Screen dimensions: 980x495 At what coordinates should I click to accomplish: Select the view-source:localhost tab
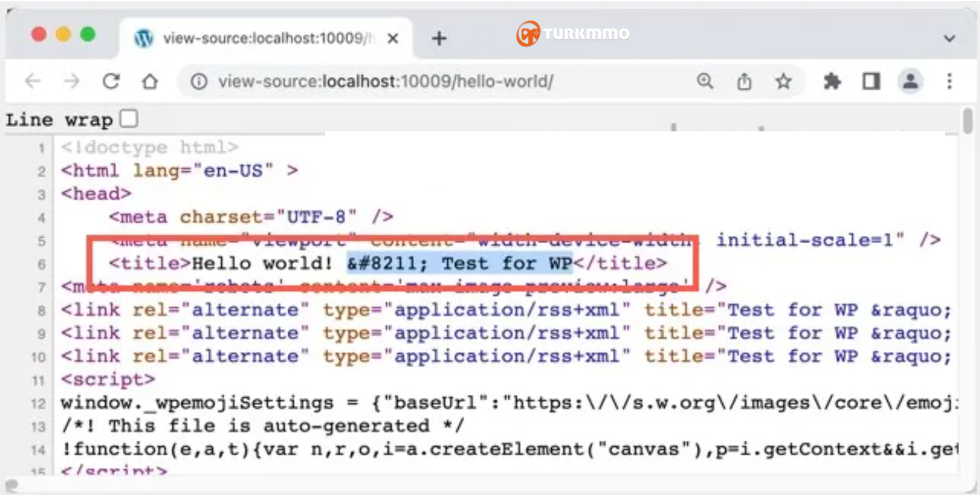(266, 38)
